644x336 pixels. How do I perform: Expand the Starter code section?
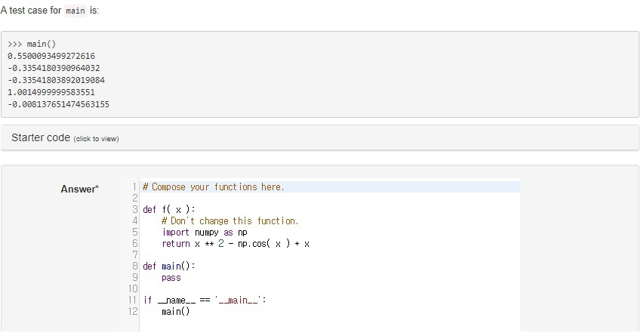[x=319, y=137]
